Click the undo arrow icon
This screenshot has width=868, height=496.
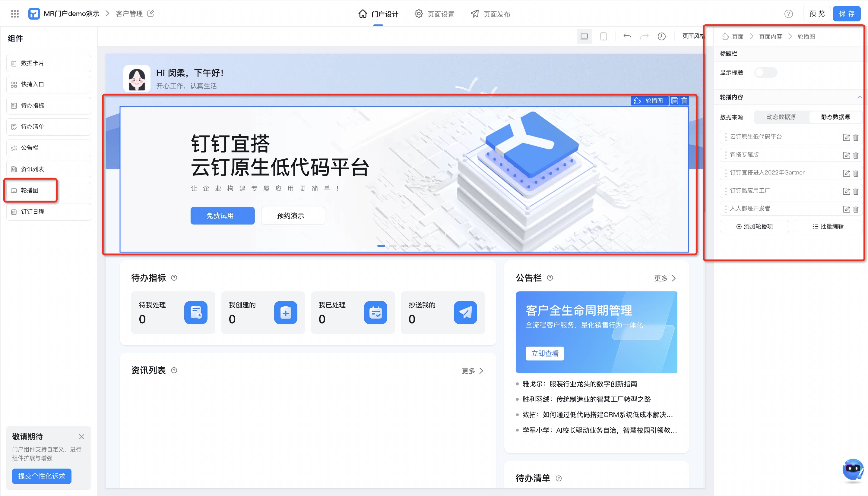point(627,36)
